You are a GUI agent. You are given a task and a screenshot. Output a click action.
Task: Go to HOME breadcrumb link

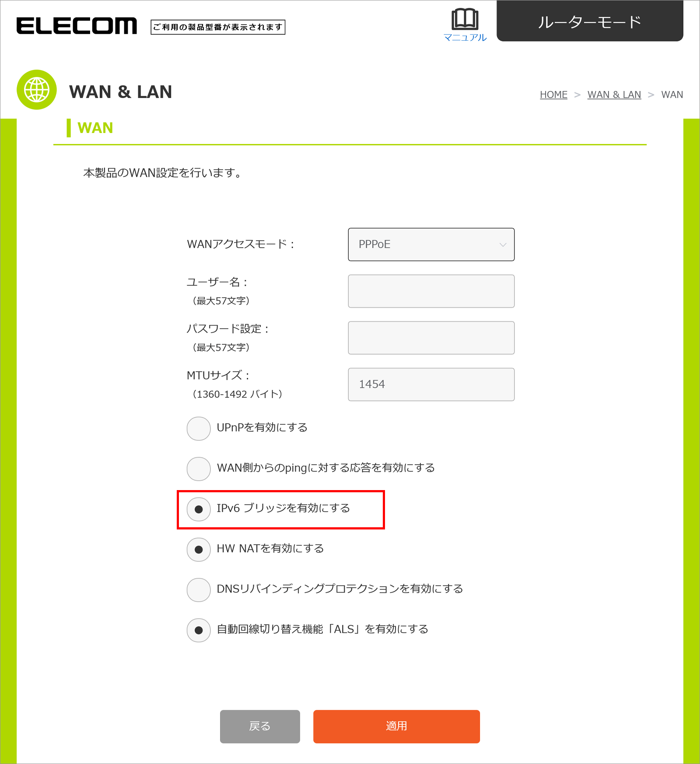[553, 95]
